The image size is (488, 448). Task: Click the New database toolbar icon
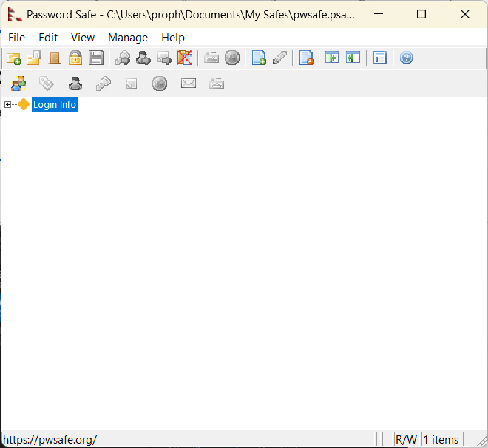point(14,58)
